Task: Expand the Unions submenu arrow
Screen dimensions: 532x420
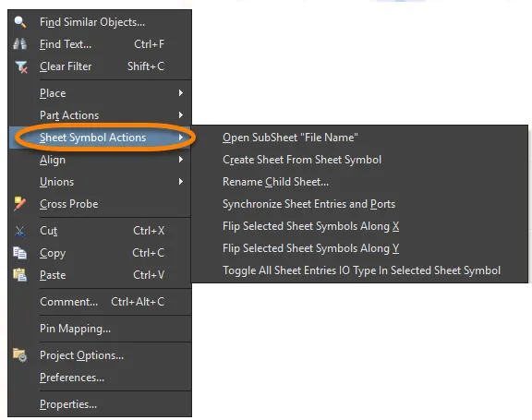Action: pos(181,182)
